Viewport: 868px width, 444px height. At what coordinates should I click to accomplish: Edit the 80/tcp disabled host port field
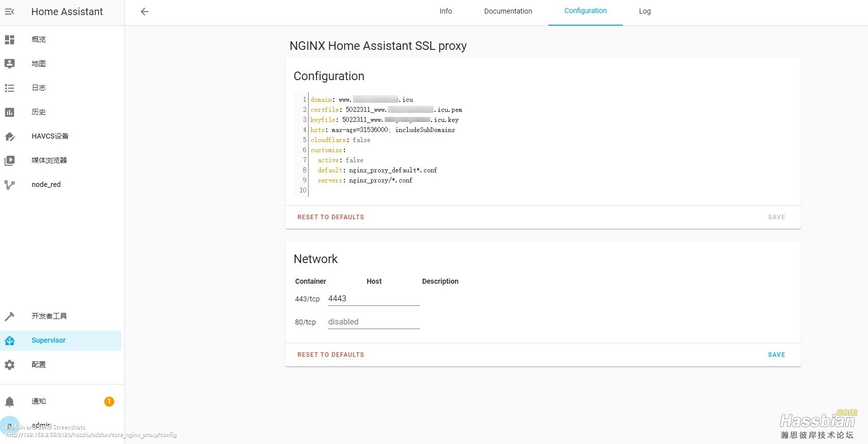(x=374, y=322)
